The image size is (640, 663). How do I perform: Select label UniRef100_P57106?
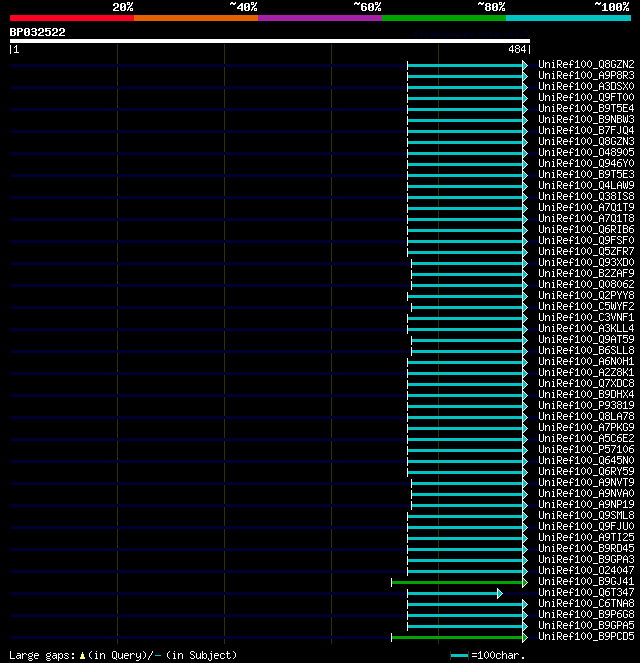pos(586,449)
